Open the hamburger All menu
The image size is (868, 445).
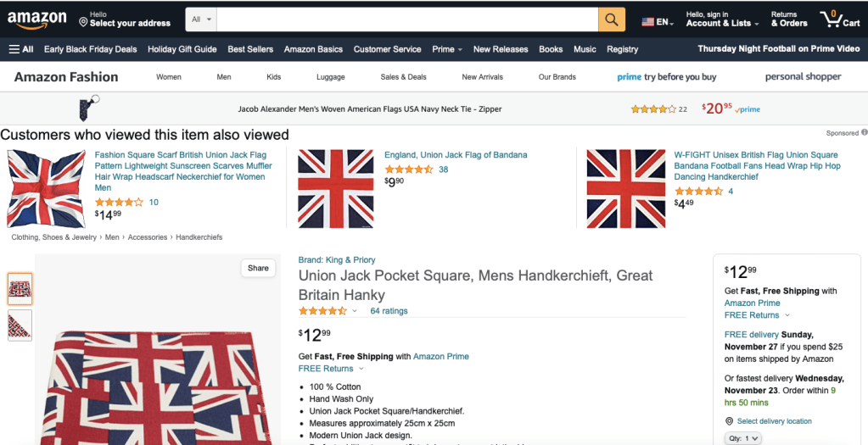[x=21, y=49]
